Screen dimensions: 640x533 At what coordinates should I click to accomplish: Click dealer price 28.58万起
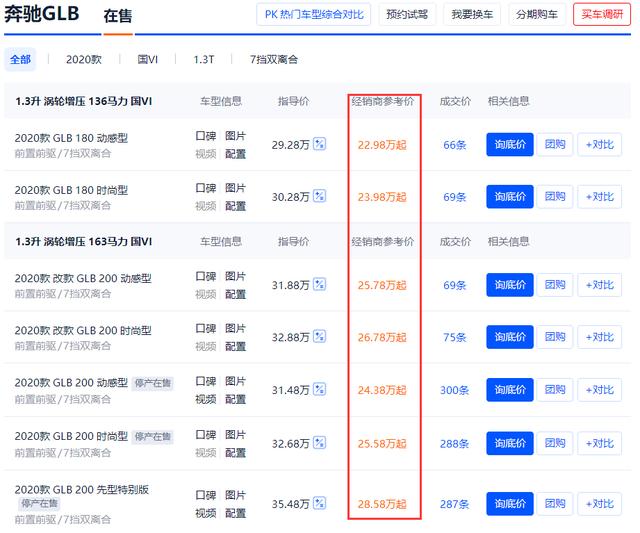click(x=382, y=504)
